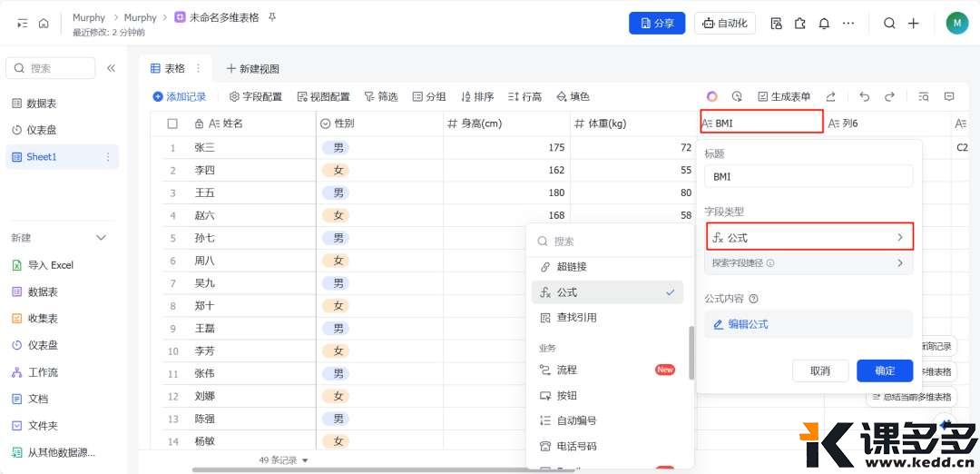This screenshot has width=980, height=474.
Task: Click 新建视图 to add a view
Action: point(252,69)
